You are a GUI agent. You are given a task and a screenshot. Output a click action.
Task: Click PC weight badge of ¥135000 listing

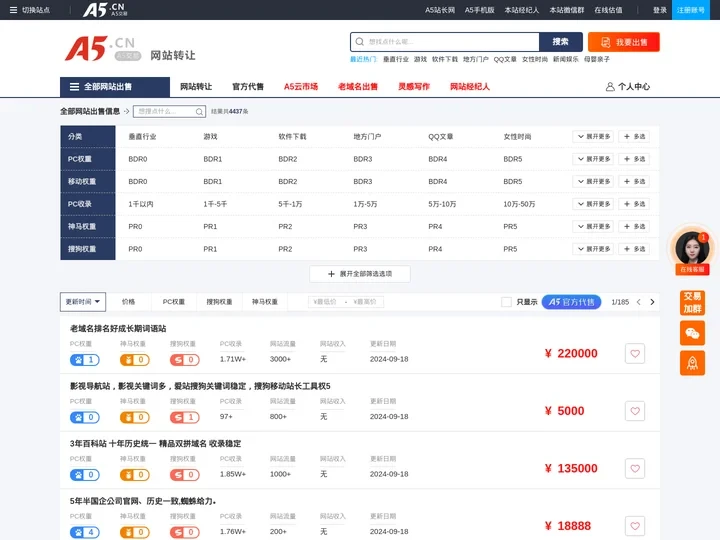point(84,475)
